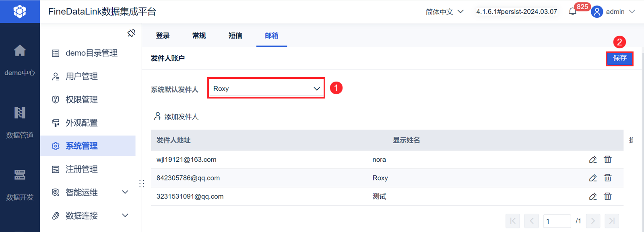
Task: Expand the 智能运维 menu
Action: tap(125, 192)
